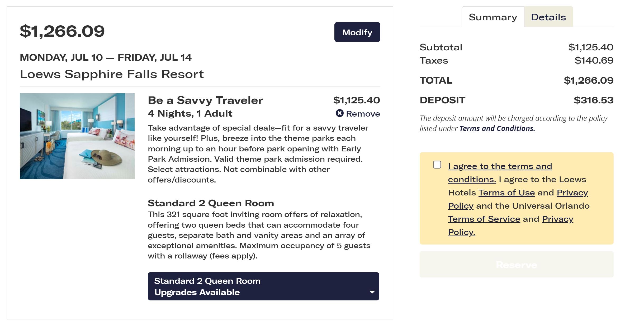Click the dropdown caret arrow on room selector
The height and width of the screenshot is (326, 644).
tap(372, 292)
